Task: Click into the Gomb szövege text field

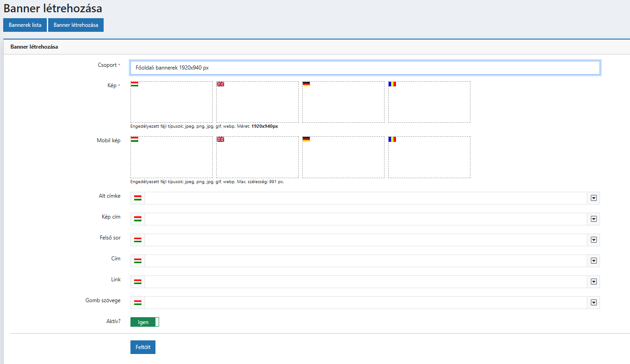Action: [366, 303]
